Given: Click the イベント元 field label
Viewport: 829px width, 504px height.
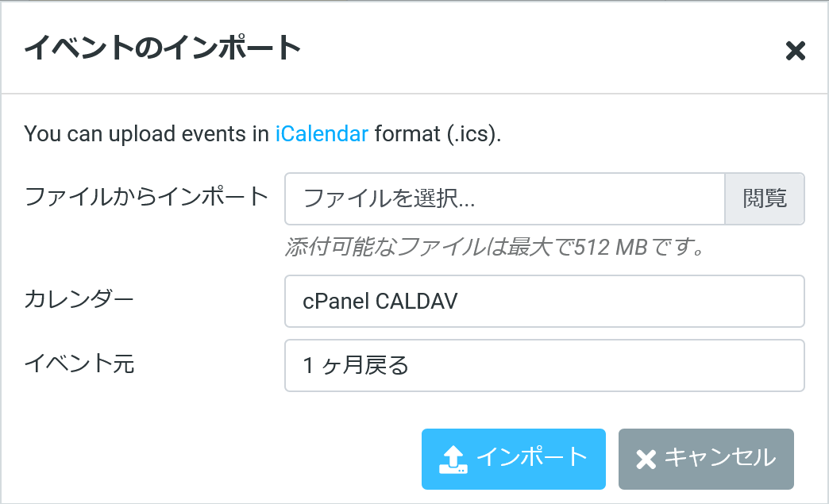Looking at the screenshot, I should pyautogui.click(x=79, y=364).
